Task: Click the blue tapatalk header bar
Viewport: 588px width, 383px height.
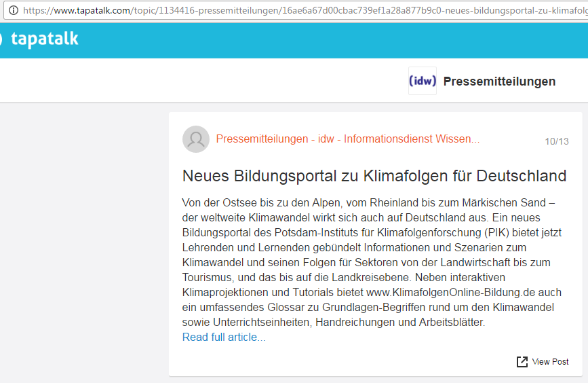Action: pyautogui.click(x=305, y=39)
